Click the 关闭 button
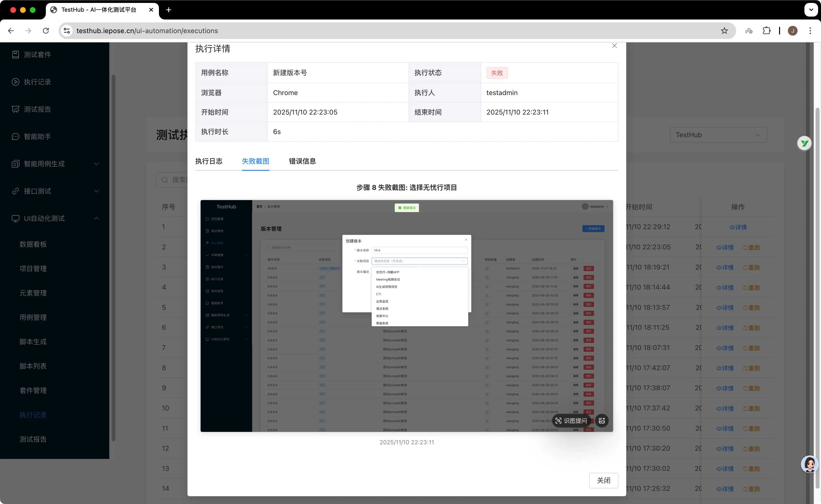Viewport: 821px width, 504px height. 603,480
